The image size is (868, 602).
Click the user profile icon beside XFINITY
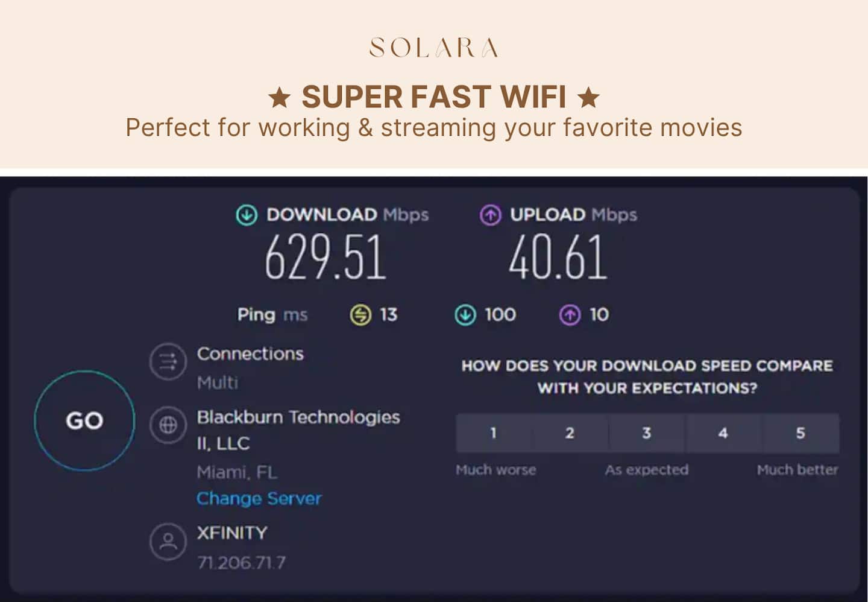click(x=168, y=541)
